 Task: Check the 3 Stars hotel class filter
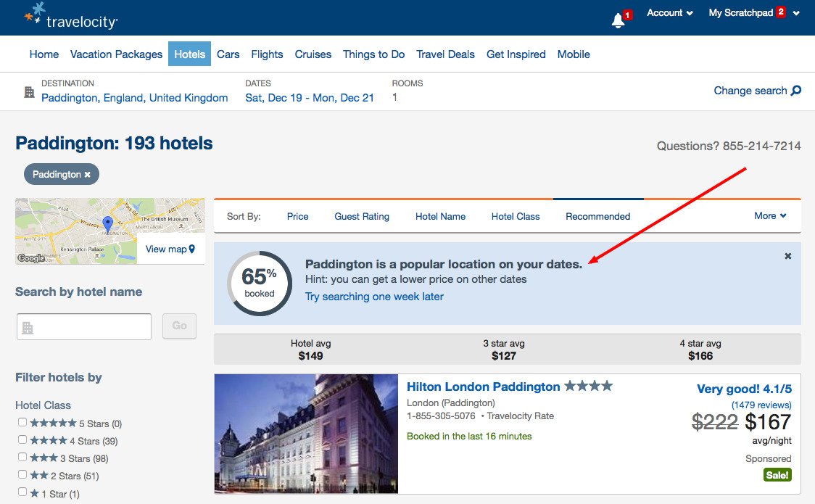[x=22, y=458]
